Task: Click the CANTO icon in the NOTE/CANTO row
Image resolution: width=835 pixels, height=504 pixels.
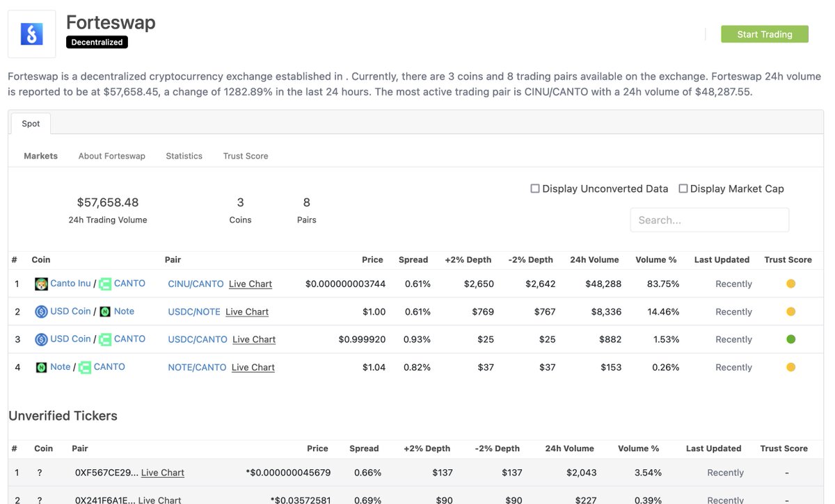Action: pos(85,367)
